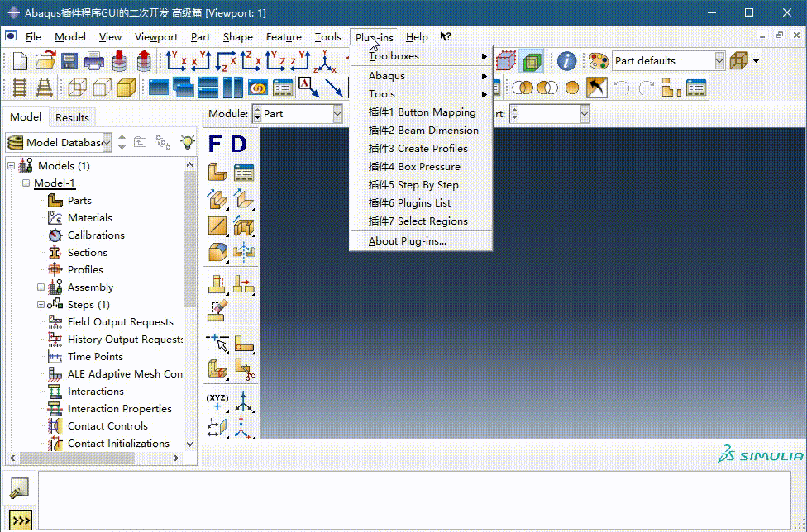
Task: Click the light bulb icon in model tree
Action: click(x=188, y=142)
